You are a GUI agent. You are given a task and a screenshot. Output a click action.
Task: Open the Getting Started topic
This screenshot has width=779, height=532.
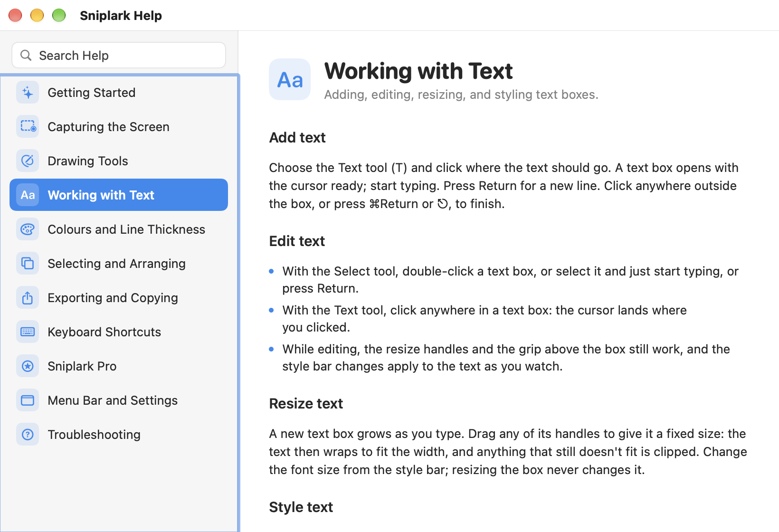tap(119, 93)
